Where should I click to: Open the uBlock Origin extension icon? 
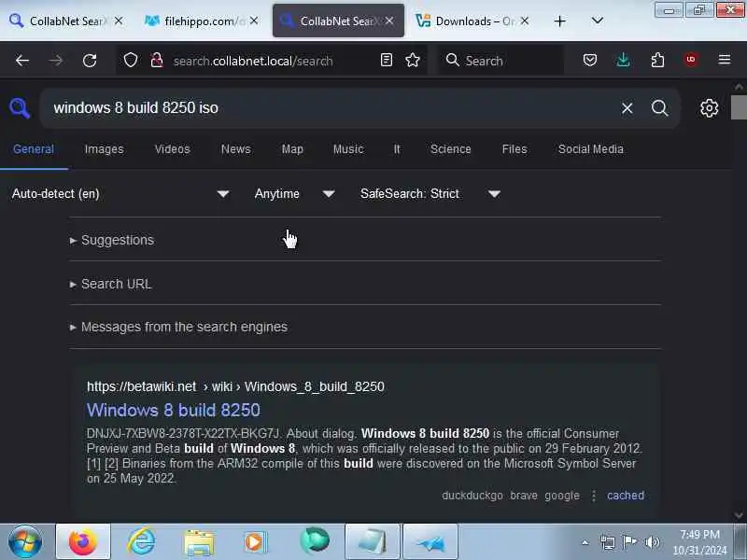pyautogui.click(x=691, y=60)
